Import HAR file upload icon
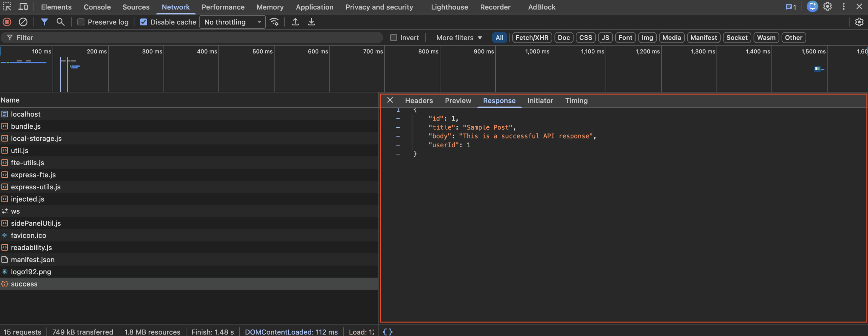Image resolution: width=868 pixels, height=336 pixels. (x=295, y=22)
